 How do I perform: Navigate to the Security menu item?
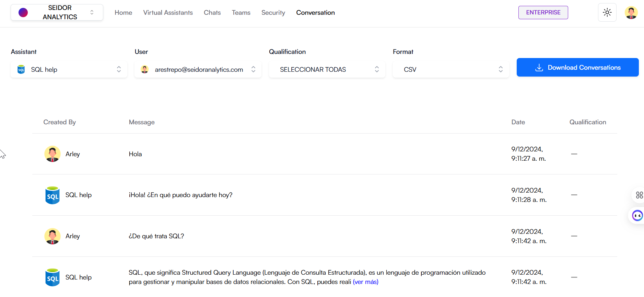pyautogui.click(x=273, y=13)
